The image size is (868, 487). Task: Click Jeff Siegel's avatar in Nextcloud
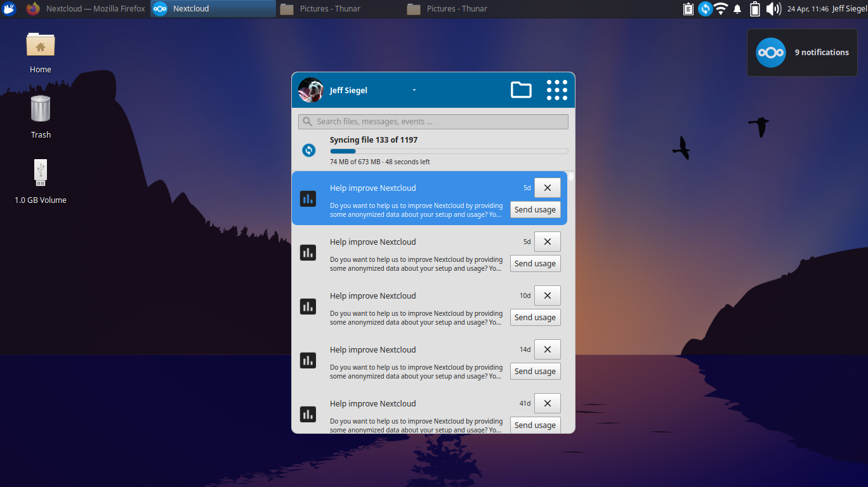pos(311,90)
